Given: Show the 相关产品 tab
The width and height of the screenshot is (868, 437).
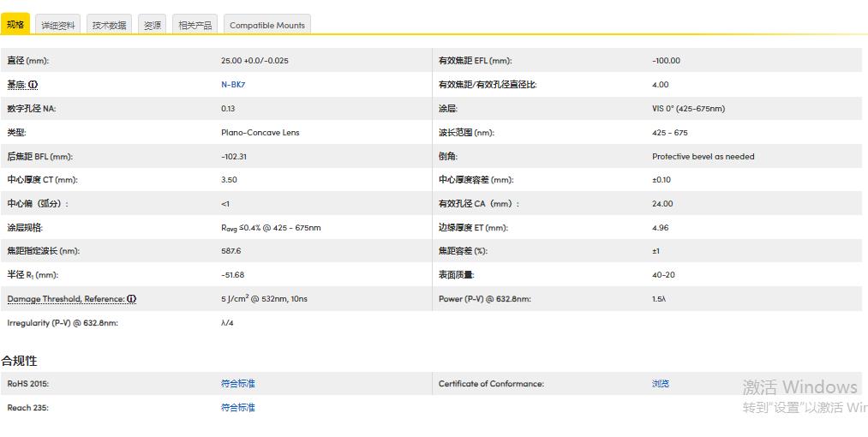Looking at the screenshot, I should click(x=195, y=26).
